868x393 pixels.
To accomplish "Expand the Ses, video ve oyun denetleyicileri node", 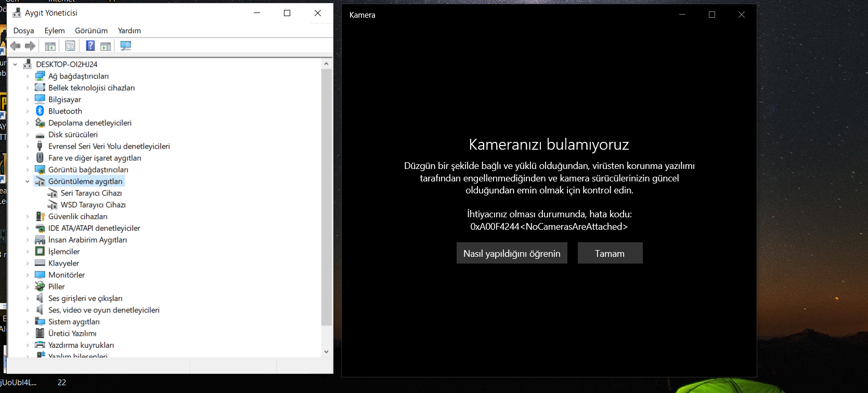I will point(28,310).
